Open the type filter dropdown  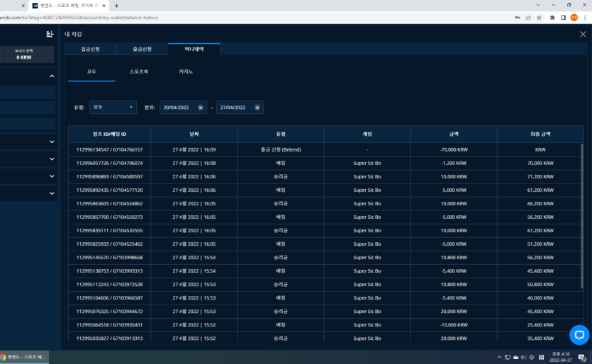[113, 108]
